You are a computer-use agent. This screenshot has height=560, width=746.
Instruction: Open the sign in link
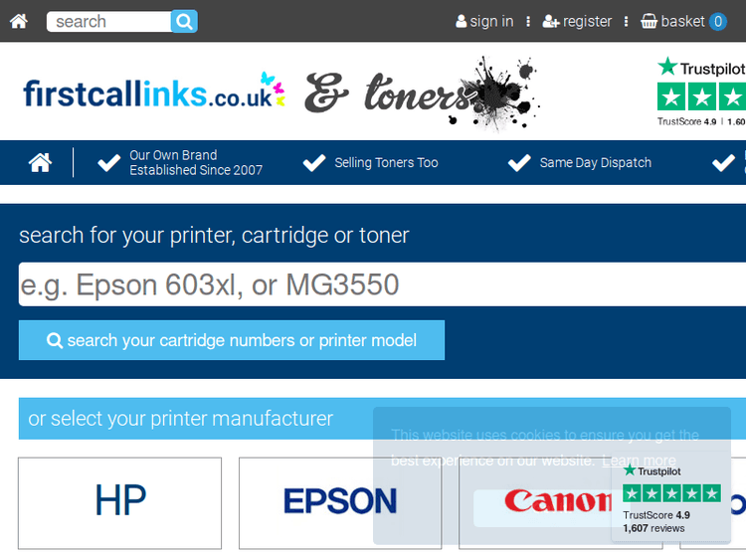[484, 21]
